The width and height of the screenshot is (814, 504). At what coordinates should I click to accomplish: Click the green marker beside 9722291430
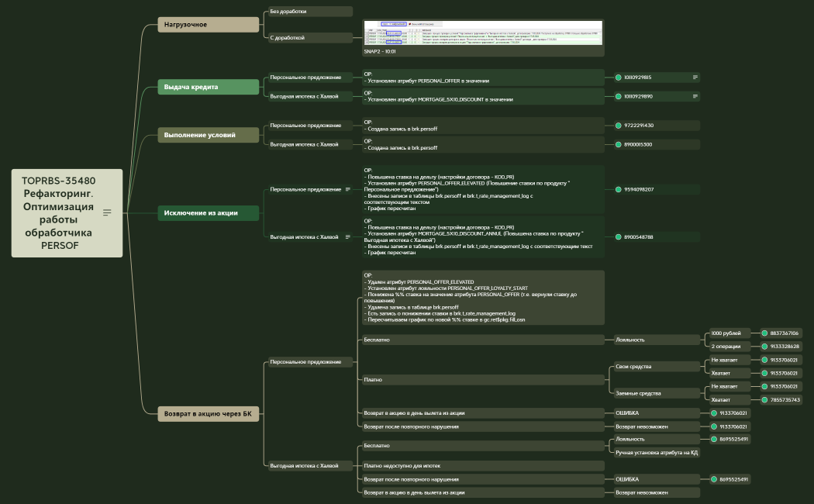(x=618, y=126)
